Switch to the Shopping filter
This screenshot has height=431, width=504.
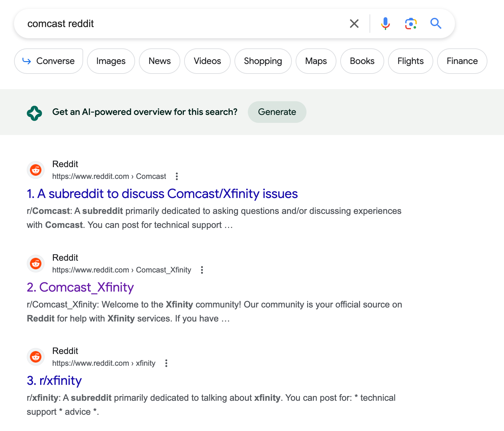(263, 61)
